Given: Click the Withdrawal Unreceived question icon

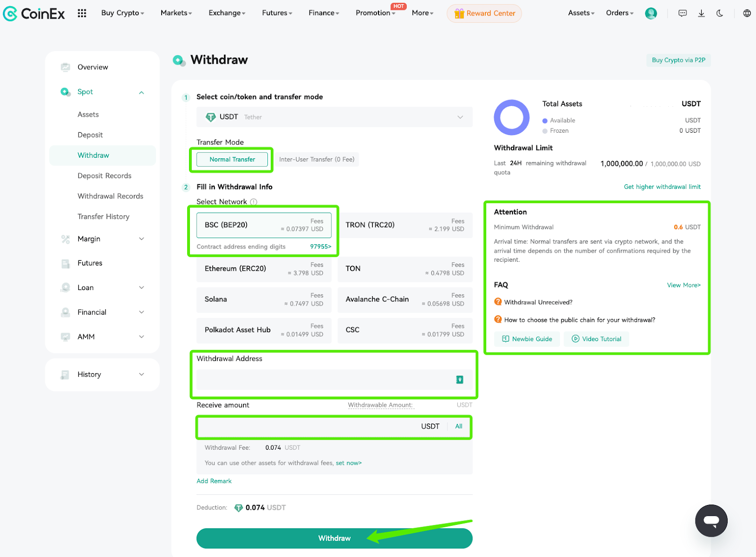Looking at the screenshot, I should tap(498, 302).
